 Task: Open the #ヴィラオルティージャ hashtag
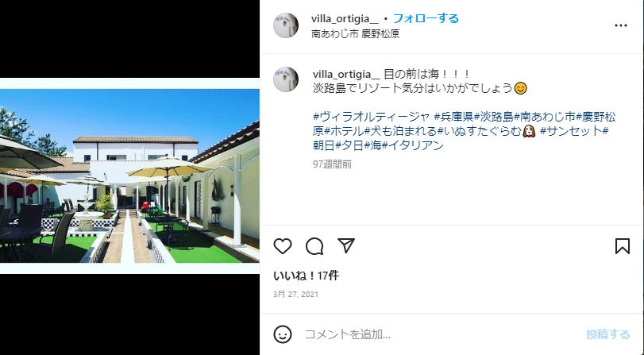(x=372, y=117)
